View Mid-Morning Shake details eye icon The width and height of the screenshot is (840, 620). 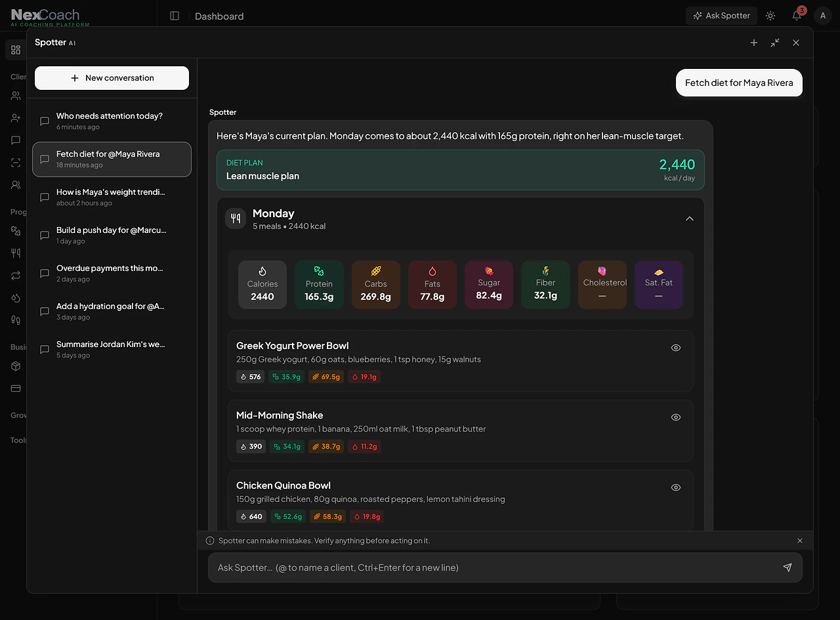(x=676, y=417)
